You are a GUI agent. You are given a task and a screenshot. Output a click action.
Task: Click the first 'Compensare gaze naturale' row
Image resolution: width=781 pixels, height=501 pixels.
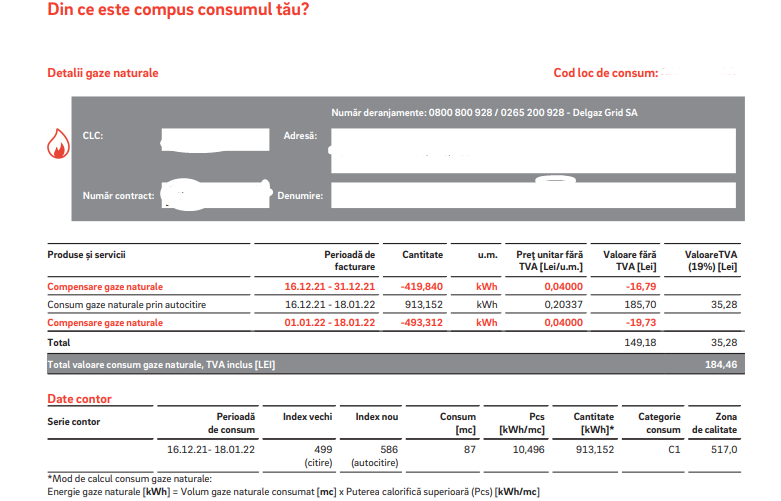pyautogui.click(x=394, y=287)
